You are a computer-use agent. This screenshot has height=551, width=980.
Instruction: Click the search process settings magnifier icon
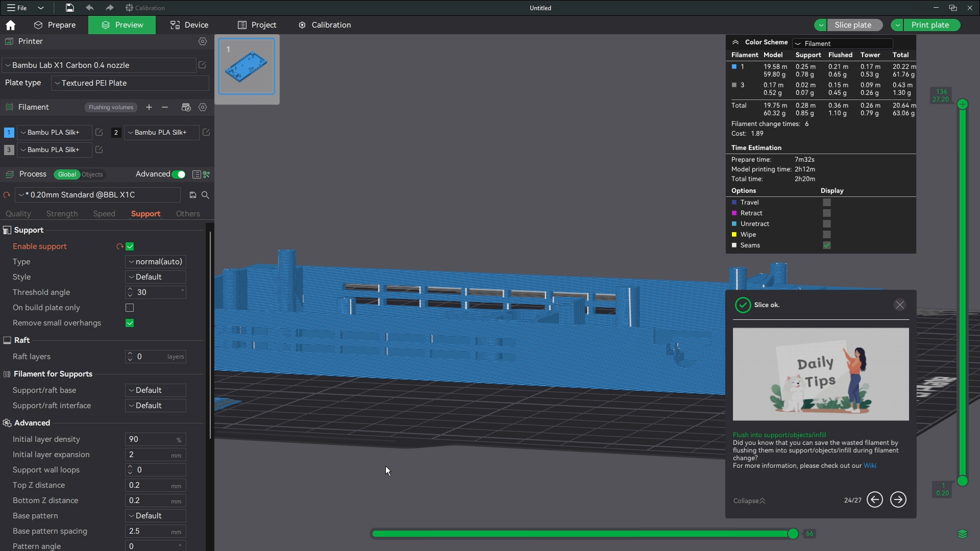205,195
